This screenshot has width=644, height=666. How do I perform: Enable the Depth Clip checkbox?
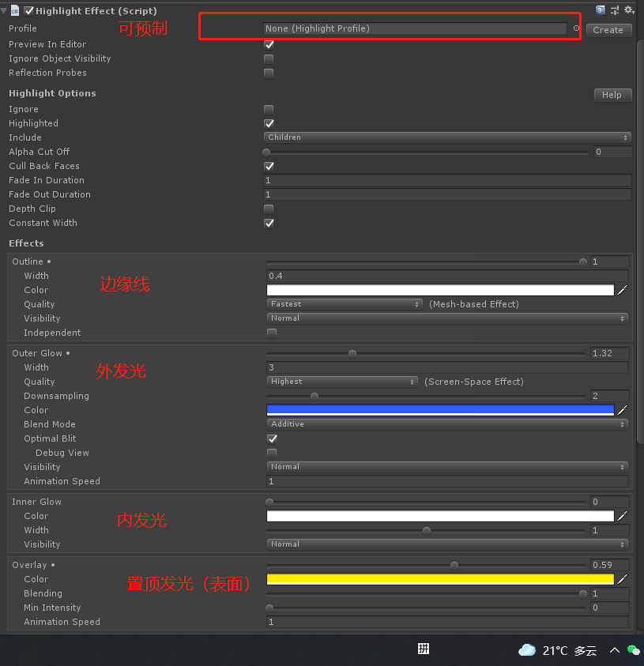(269, 209)
